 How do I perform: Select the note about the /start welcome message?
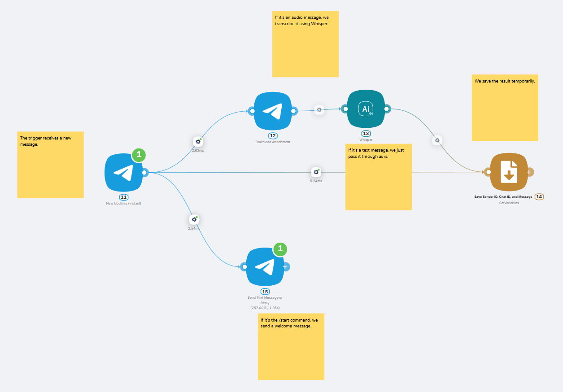(291, 347)
